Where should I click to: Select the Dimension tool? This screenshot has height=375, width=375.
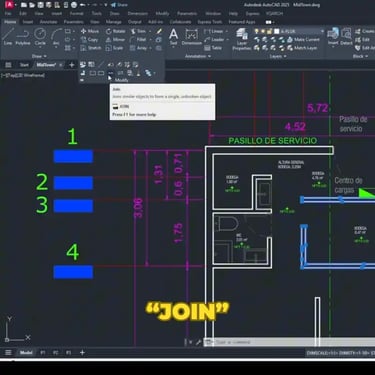(x=191, y=36)
